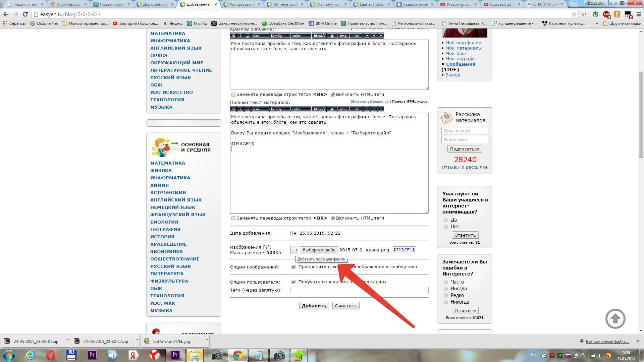This screenshot has width=644, height=362.
Task: Open Windows Explorer folder on taskbar
Action: tap(195, 355)
